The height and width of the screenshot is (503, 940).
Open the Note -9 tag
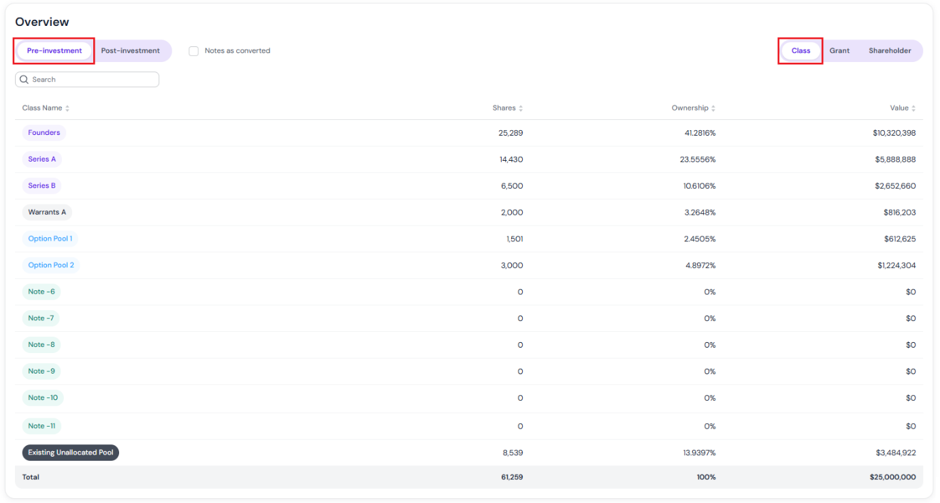(x=41, y=371)
